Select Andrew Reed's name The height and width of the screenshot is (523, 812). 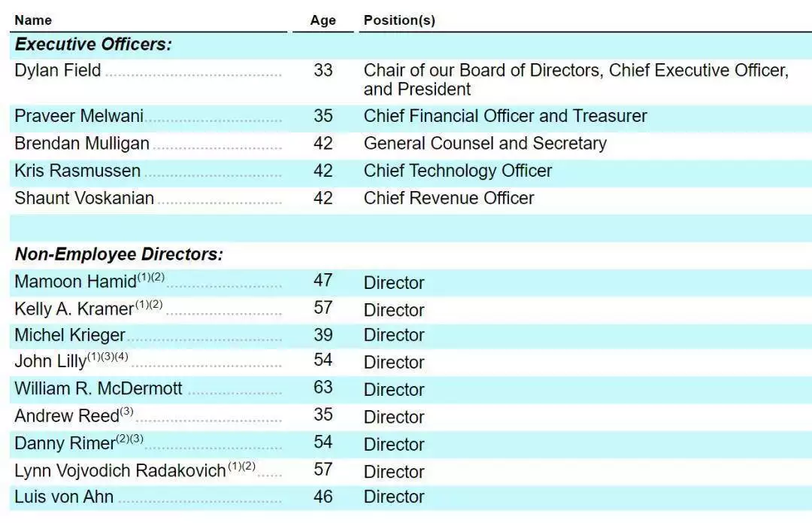coord(67,416)
